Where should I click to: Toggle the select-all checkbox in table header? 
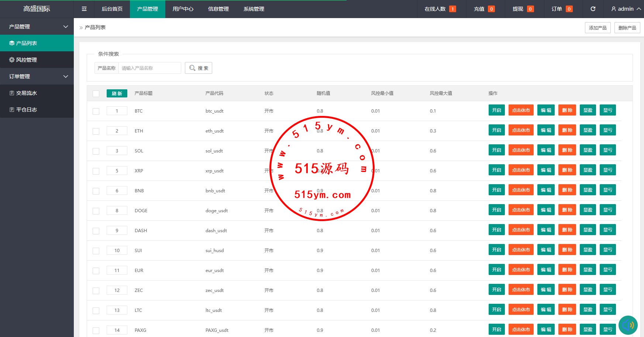pos(96,93)
